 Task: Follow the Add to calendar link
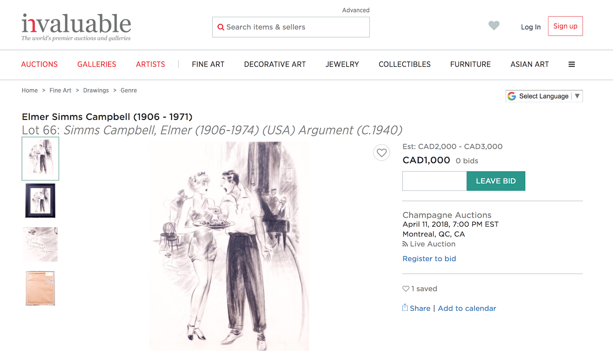467,309
